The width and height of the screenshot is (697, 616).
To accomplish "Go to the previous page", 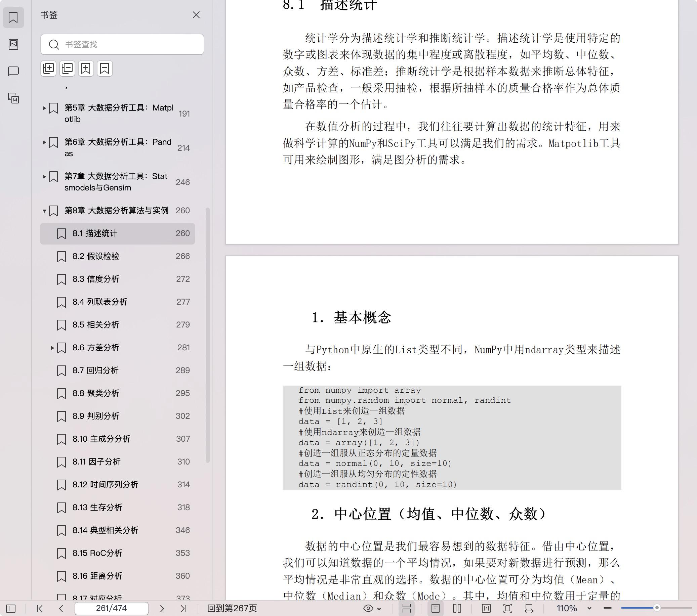I will pos(61,609).
